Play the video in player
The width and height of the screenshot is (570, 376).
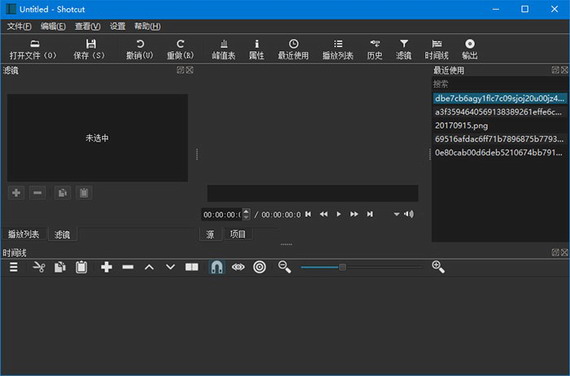point(339,214)
